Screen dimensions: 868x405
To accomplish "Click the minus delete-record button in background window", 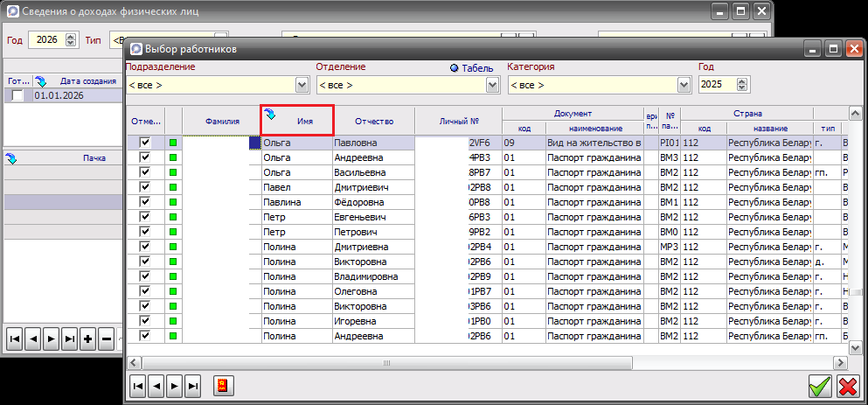I will pos(106,339).
